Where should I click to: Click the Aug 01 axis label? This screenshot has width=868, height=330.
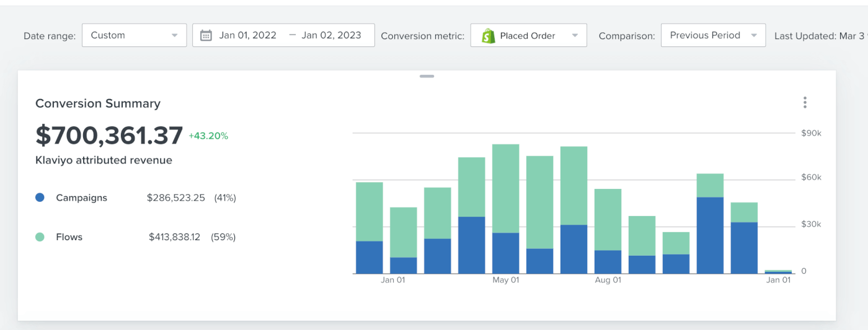pos(608,280)
